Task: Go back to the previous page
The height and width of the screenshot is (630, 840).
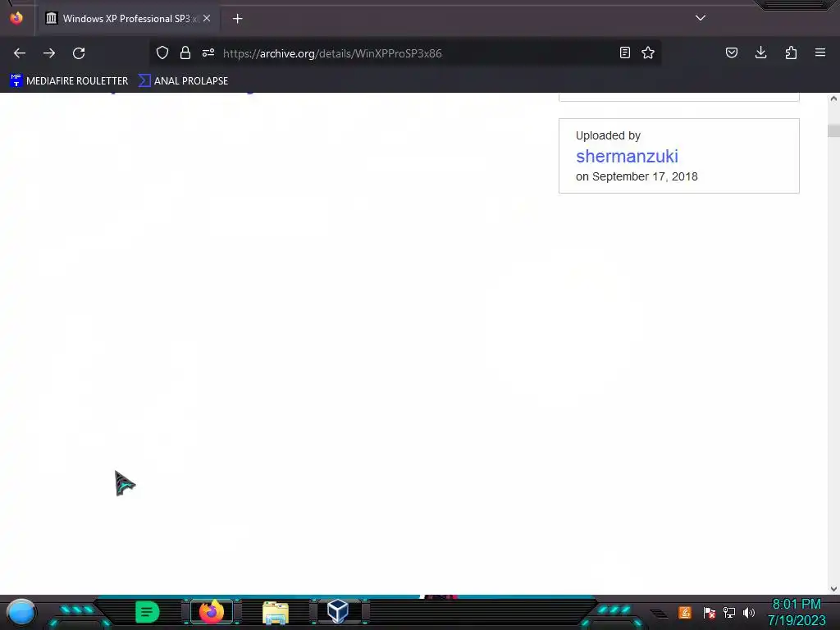Action: (20, 53)
